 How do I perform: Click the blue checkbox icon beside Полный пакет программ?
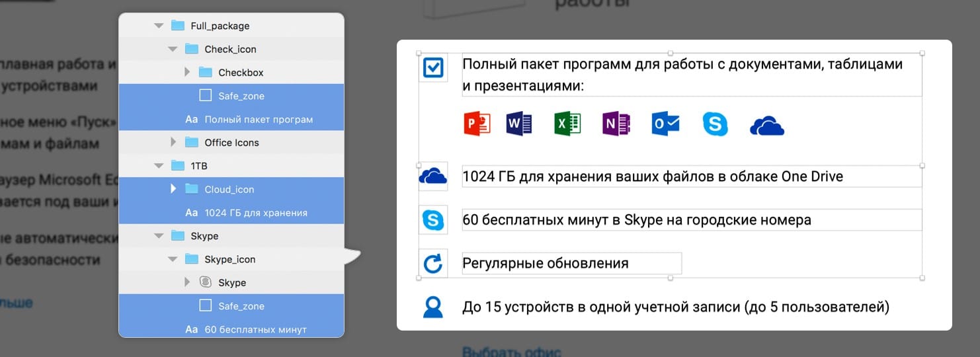433,68
